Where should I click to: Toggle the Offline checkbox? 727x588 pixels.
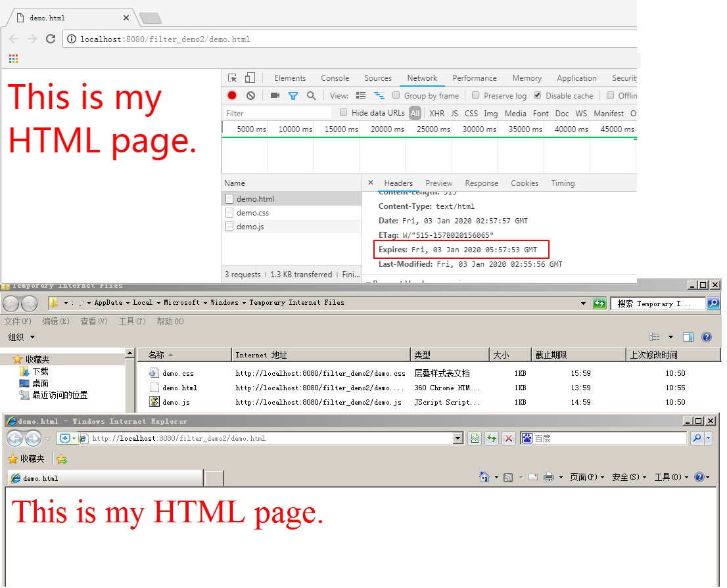610,95
